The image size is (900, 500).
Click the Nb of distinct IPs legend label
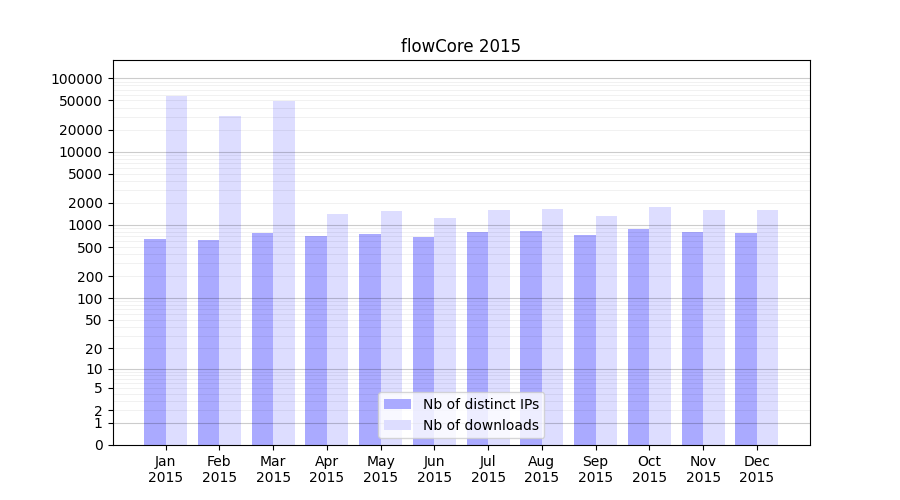click(x=480, y=404)
